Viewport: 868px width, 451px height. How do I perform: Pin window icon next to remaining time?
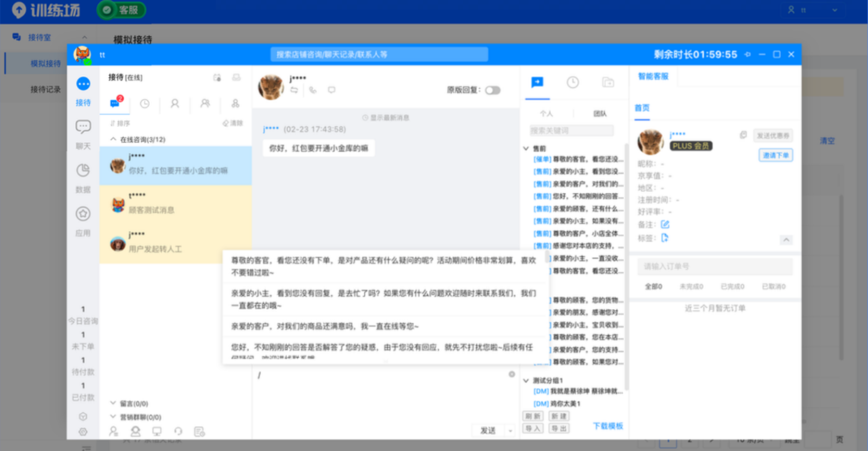(748, 54)
